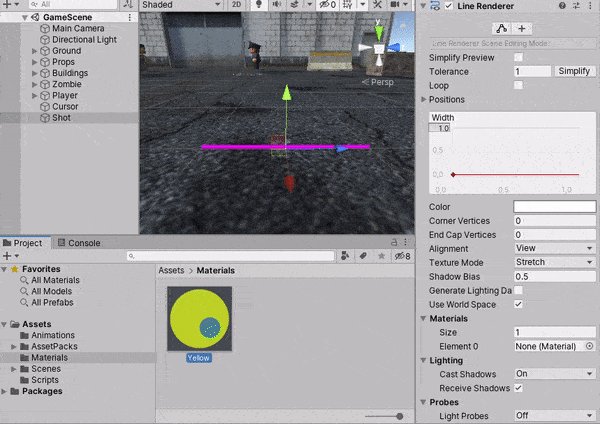Viewport: 600px width, 424px height.
Task: Open the Cast Shadows dropdown
Action: pyautogui.click(x=555, y=373)
